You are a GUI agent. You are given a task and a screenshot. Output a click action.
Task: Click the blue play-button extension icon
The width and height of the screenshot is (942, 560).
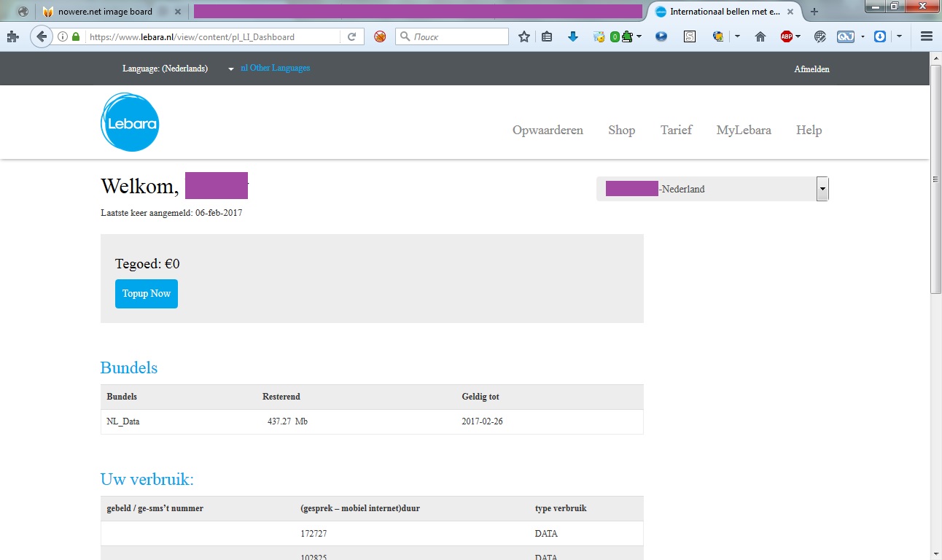point(661,36)
